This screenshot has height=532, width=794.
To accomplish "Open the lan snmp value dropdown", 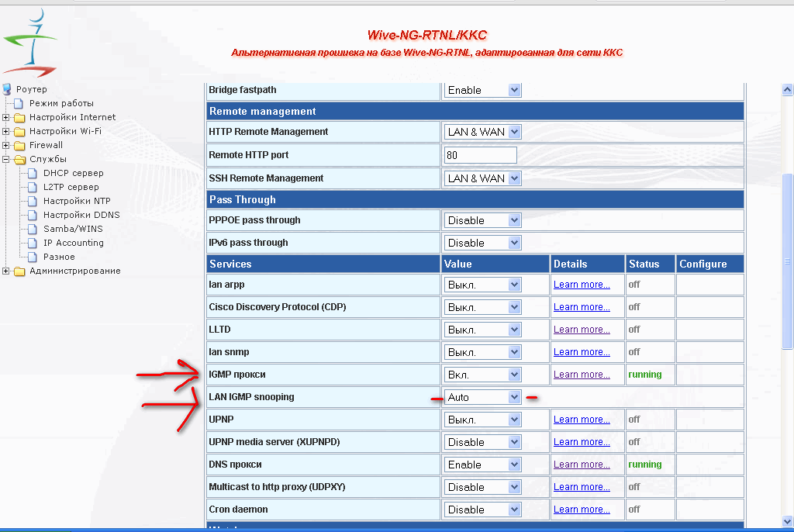I will point(482,352).
